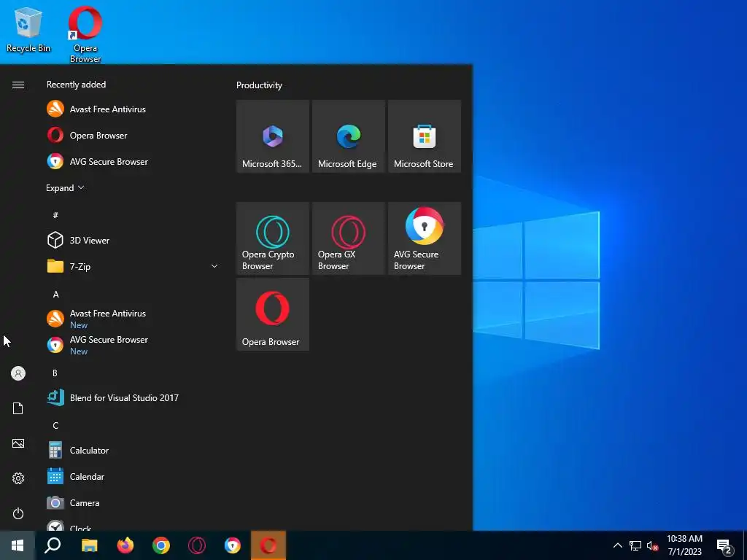
Task: Jump to letter # index header
Action: click(x=55, y=215)
